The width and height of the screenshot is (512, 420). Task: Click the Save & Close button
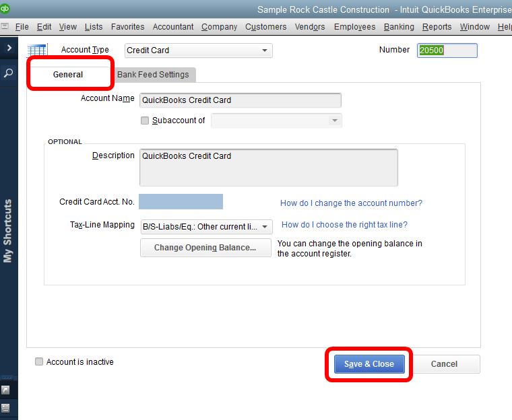pos(369,364)
